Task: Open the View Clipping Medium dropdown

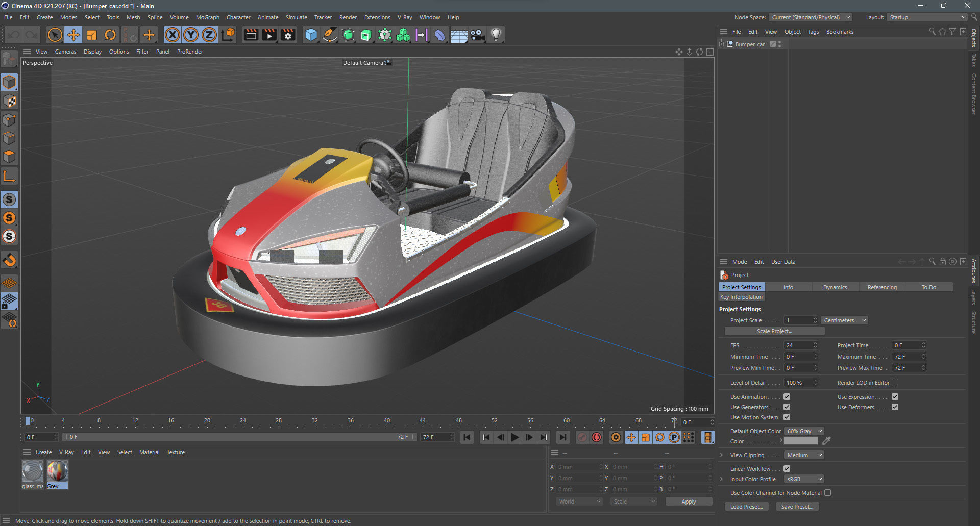Action: 804,455
